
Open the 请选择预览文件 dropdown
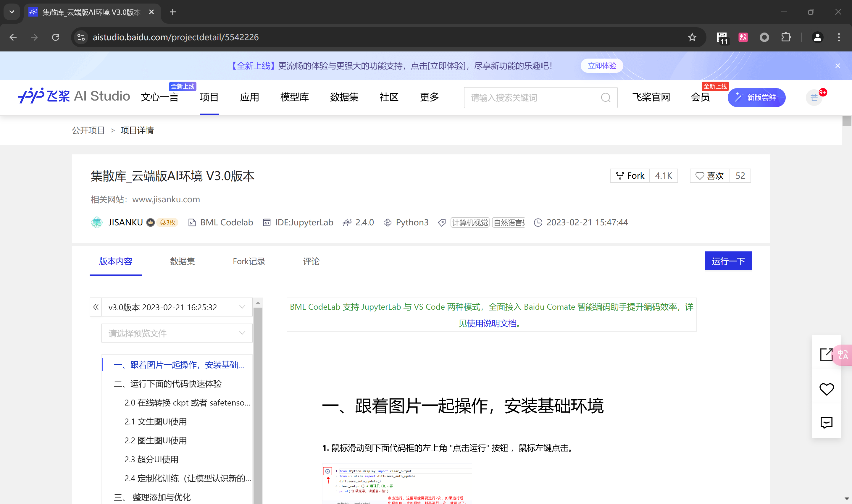pos(177,333)
